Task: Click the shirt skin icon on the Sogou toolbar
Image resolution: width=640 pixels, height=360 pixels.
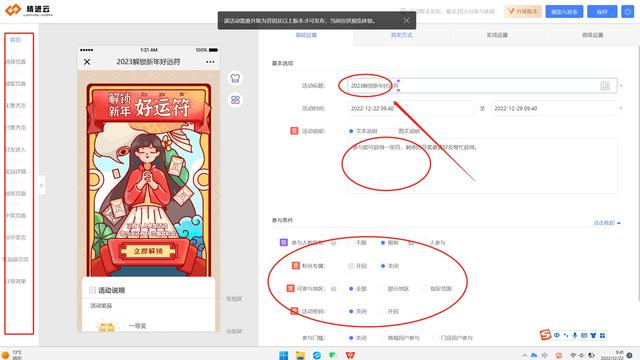Action: [x=593, y=335]
